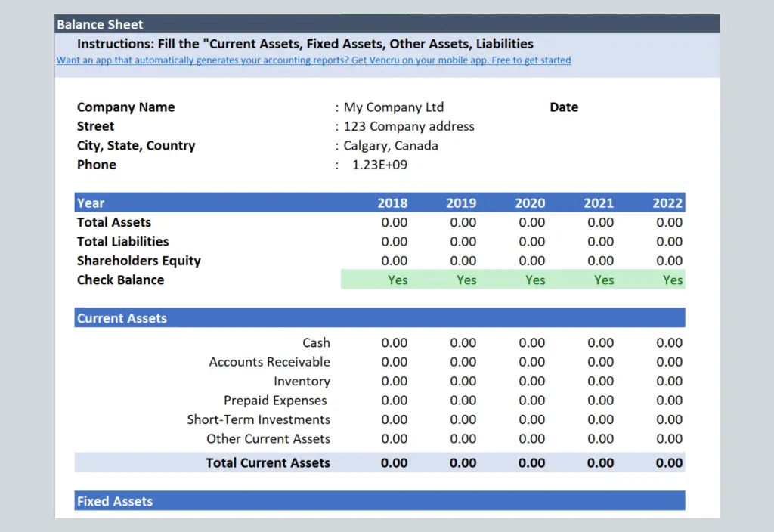Click the Total Assets value for 2020
Viewport: 774px width, 532px height.
531,223
